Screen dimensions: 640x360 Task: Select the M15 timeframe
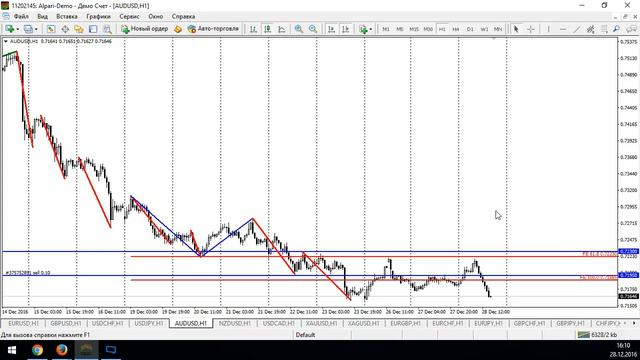(414, 29)
